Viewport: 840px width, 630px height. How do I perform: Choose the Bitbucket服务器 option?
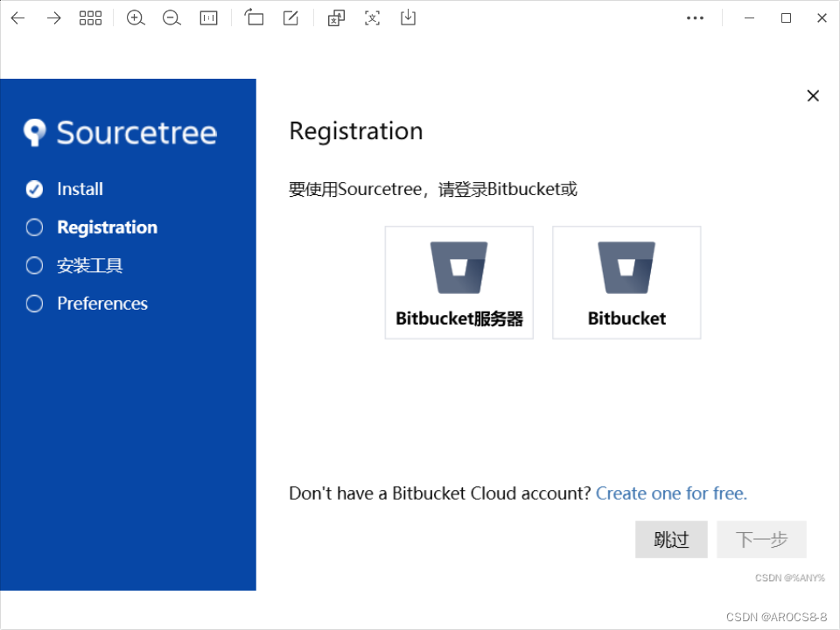point(458,282)
